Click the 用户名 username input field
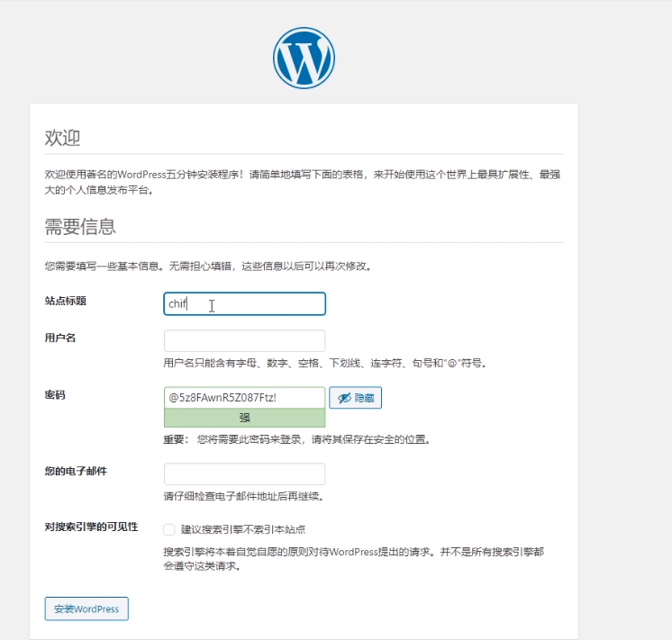The image size is (672, 640). (x=244, y=341)
